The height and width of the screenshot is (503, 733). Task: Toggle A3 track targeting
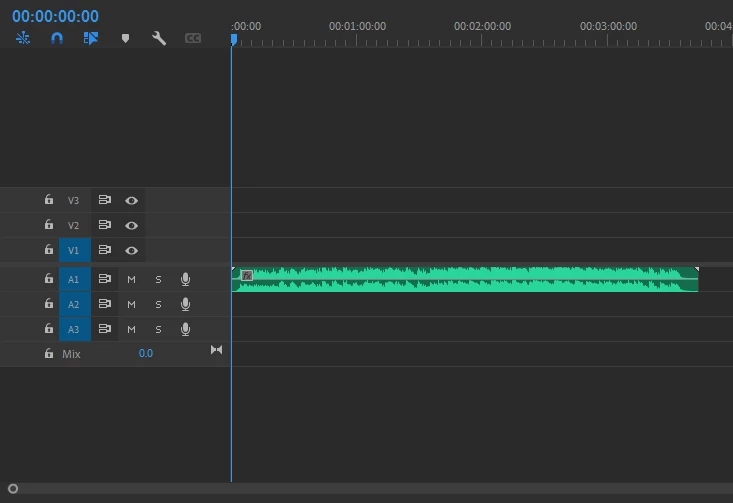75,329
